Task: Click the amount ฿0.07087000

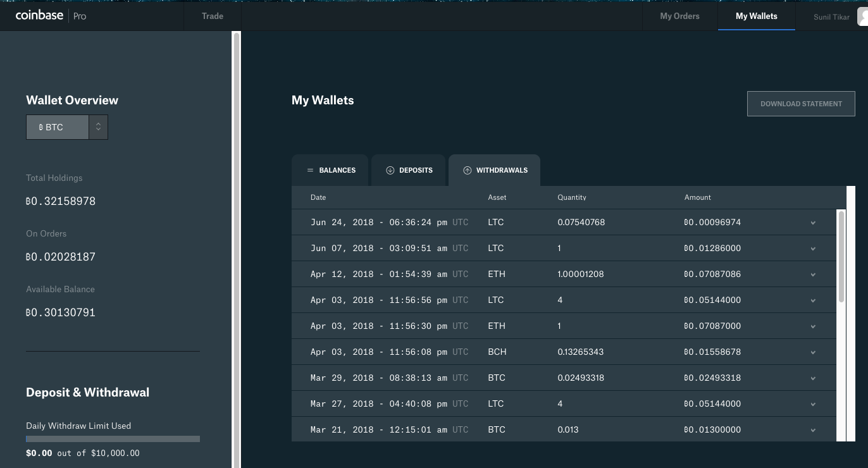Action: click(x=712, y=326)
